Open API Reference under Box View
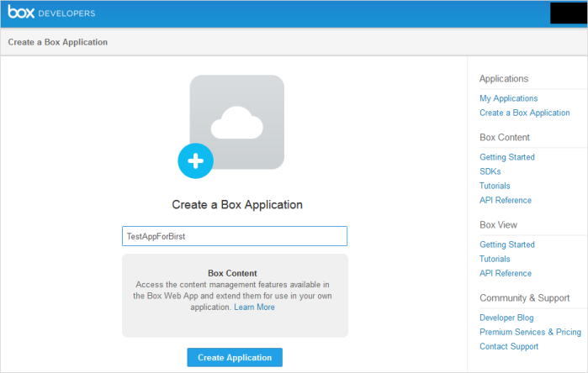Image resolution: width=588 pixels, height=373 pixels. (506, 273)
